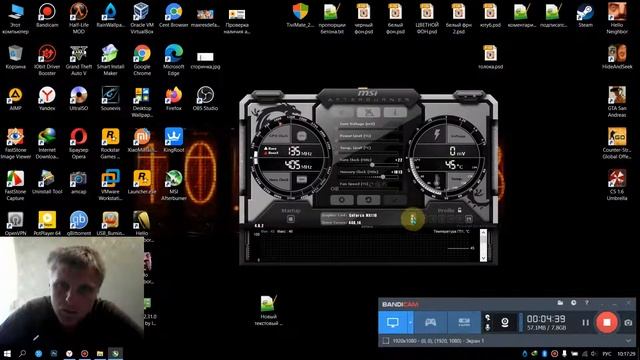Screen dimensions: 640x360
Task: Click the РУС language indicator in tray
Action: click(607, 353)
